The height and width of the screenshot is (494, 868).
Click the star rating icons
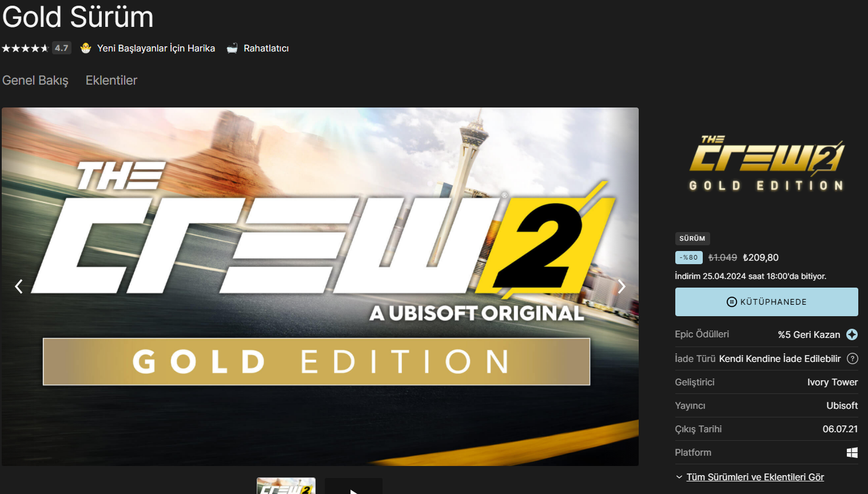[x=25, y=48]
